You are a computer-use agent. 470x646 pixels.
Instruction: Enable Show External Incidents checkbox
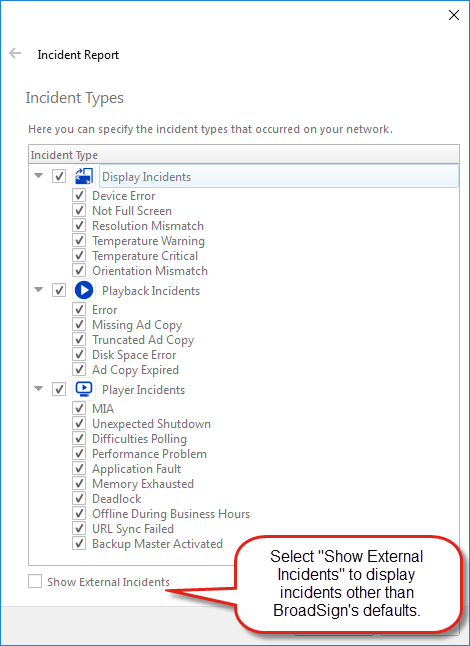(35, 582)
